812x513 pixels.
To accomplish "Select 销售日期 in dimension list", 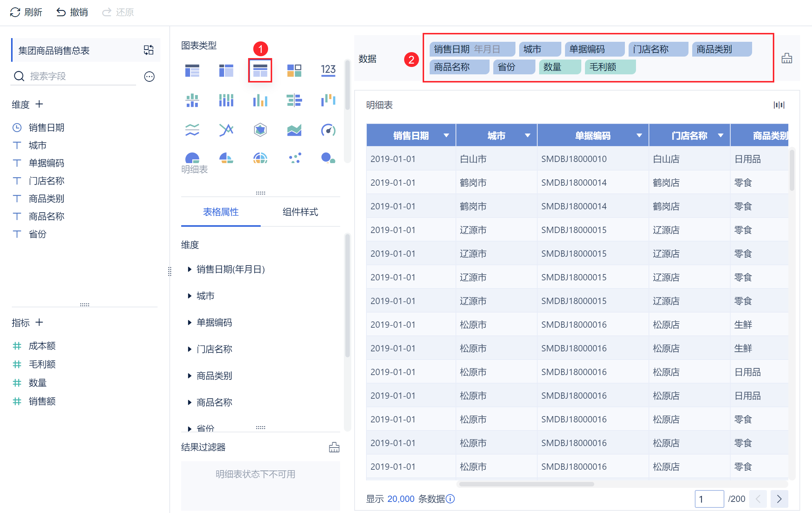I will click(47, 128).
